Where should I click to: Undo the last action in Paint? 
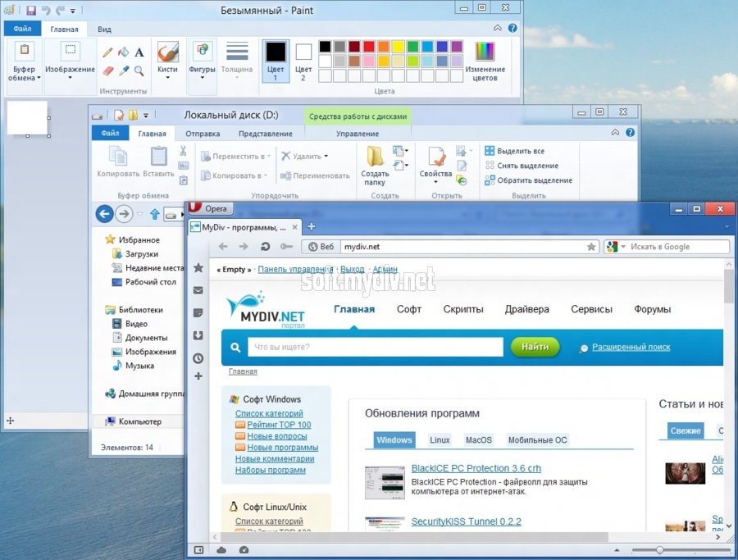tap(46, 10)
